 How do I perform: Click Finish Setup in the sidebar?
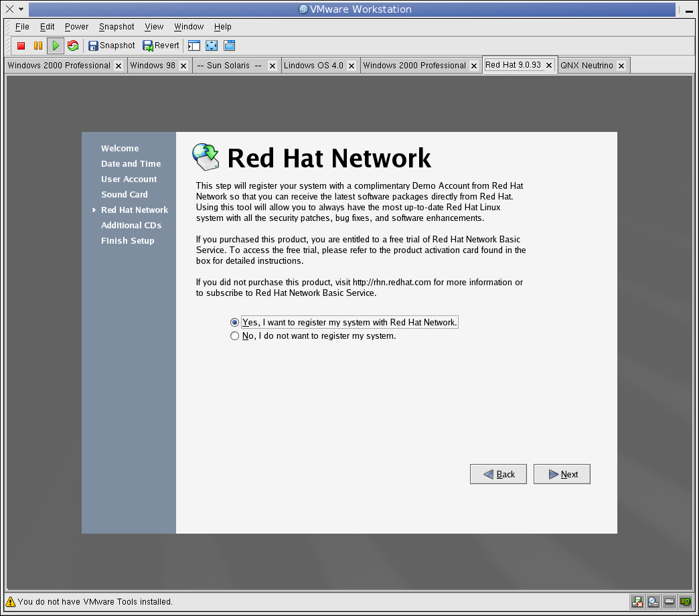point(127,240)
